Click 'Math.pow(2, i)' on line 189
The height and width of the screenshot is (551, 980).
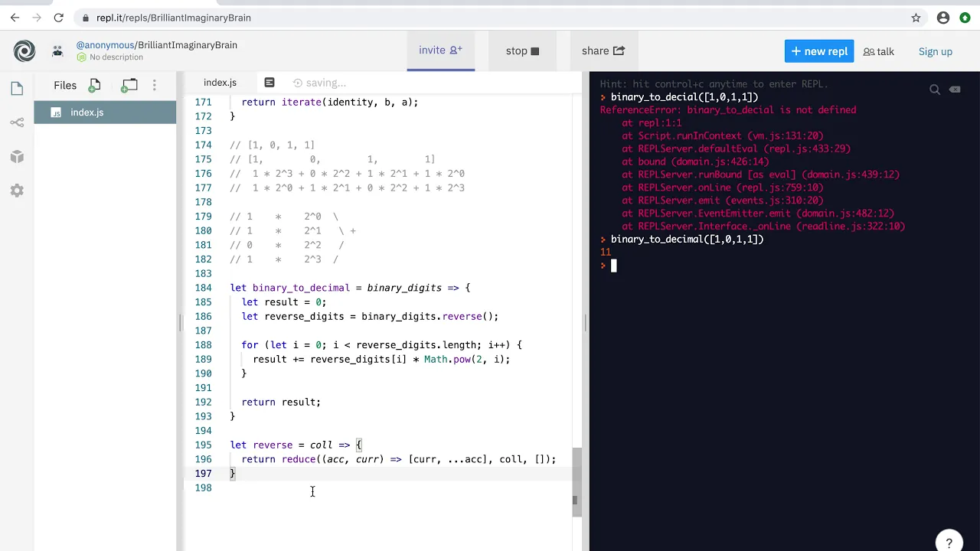pos(465,359)
